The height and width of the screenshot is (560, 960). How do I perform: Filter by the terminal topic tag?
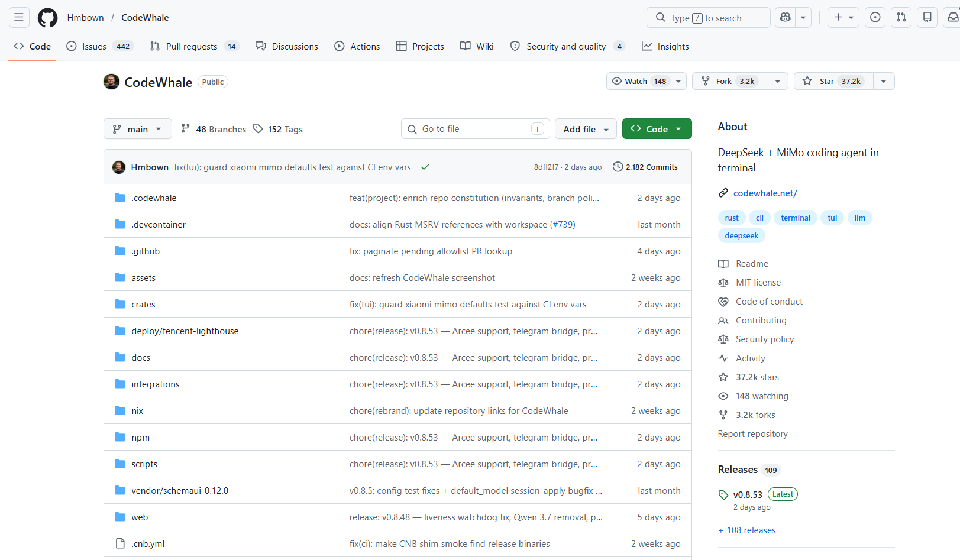796,218
